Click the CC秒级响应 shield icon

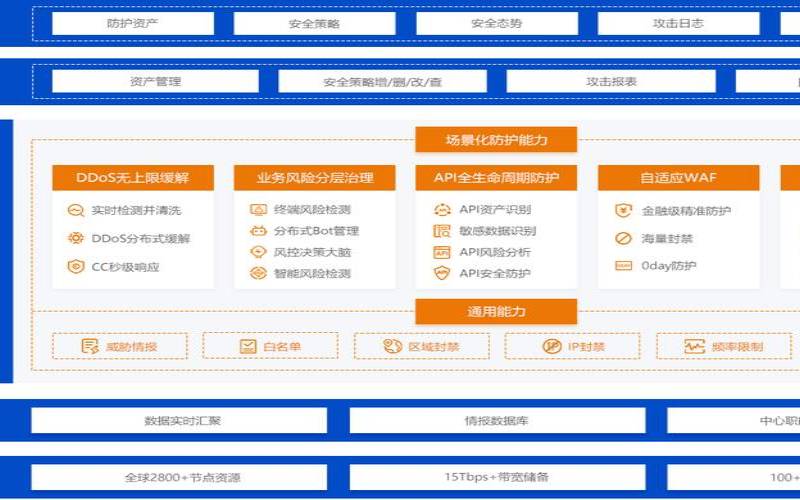click(x=76, y=266)
